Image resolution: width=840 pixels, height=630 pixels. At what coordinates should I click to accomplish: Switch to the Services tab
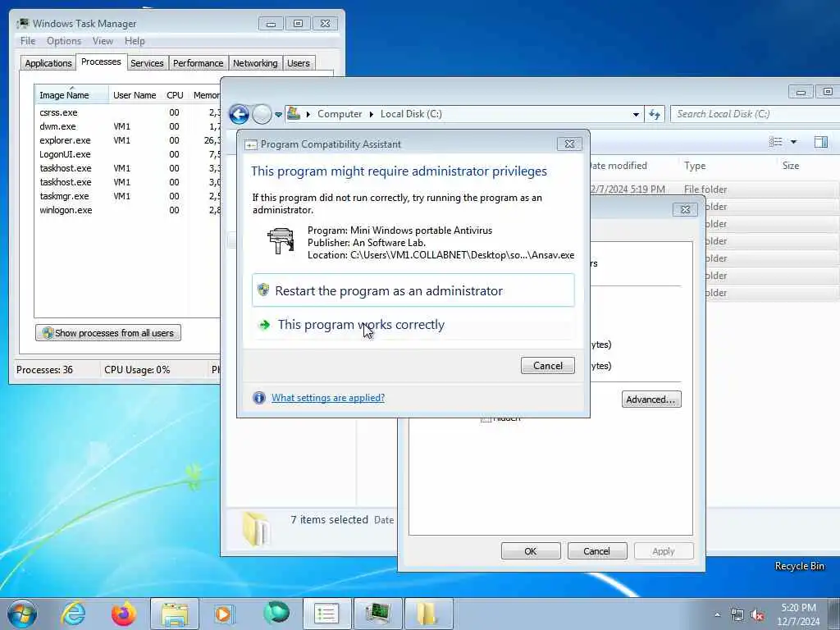[147, 63]
